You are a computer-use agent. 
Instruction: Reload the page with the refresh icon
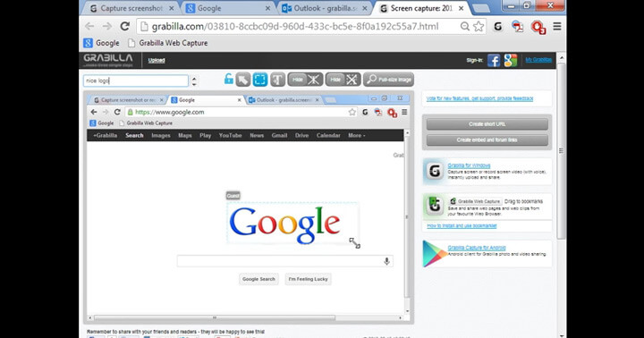(x=125, y=26)
